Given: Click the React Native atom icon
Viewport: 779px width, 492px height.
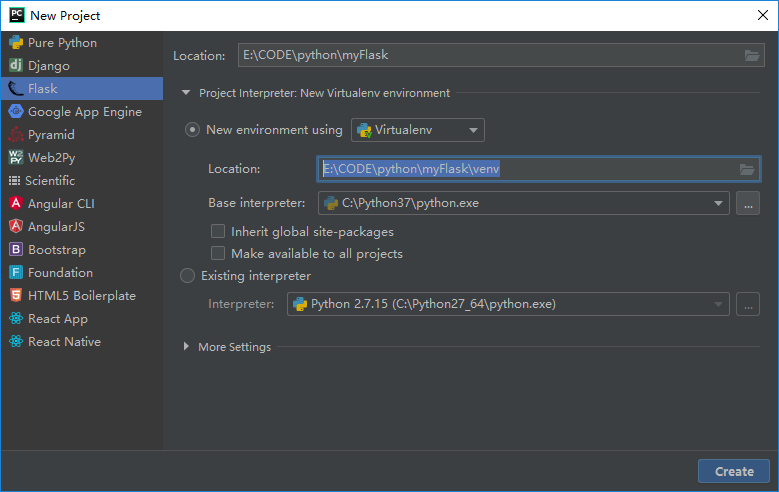Looking at the screenshot, I should tap(16, 341).
